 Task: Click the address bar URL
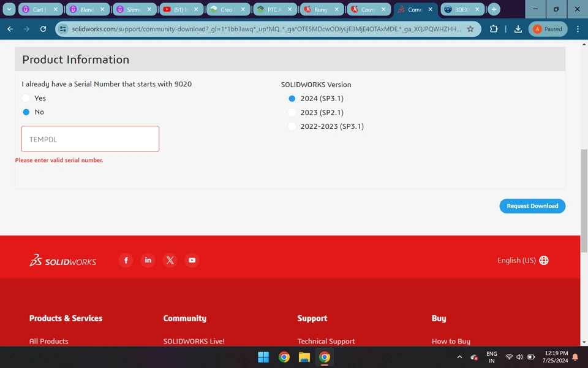click(266, 29)
